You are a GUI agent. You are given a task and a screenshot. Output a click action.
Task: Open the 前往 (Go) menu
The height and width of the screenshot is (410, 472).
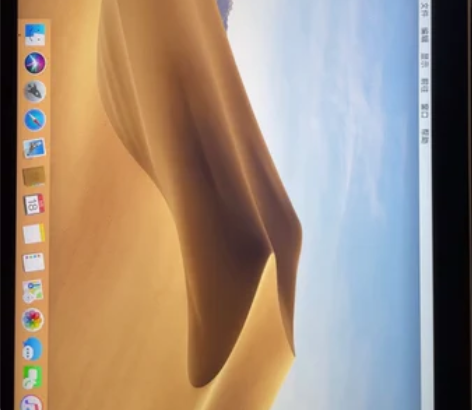(425, 85)
